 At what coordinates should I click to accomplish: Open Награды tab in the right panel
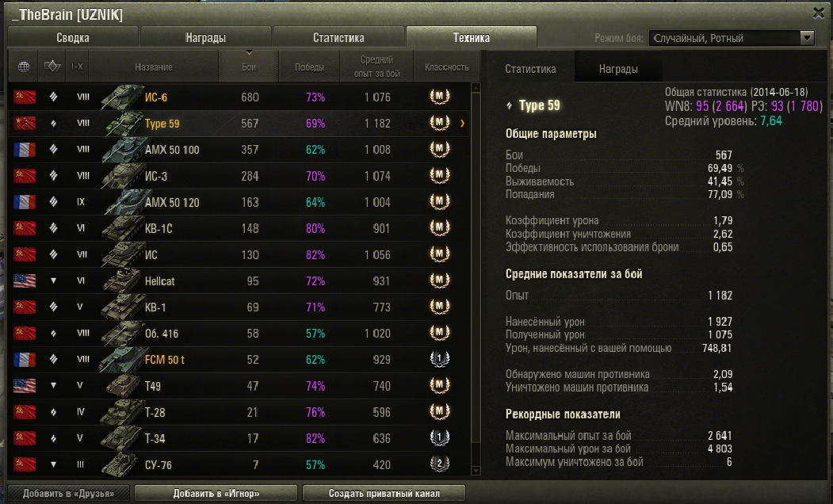click(618, 69)
